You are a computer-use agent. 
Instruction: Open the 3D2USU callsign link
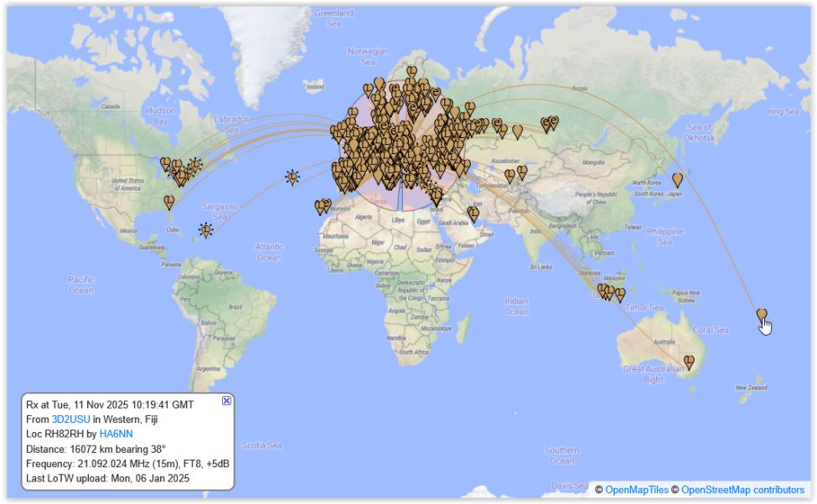70,419
